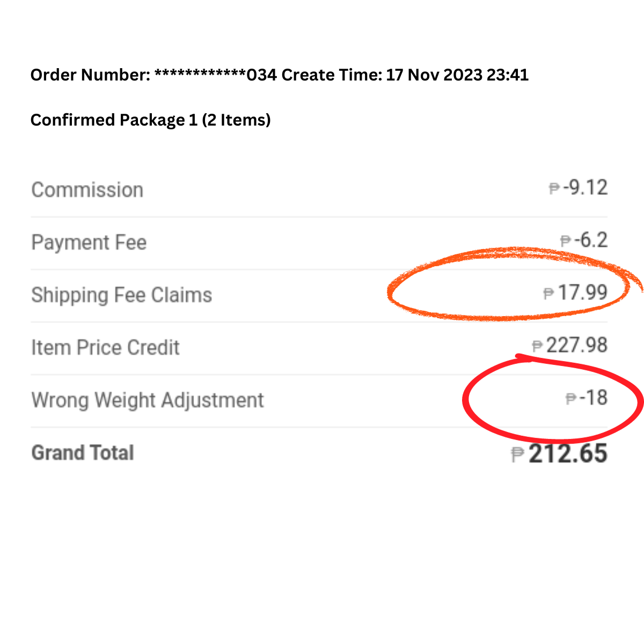Click the -6.2 payment fee value
Screen dimensions: 644x644
pos(591,240)
